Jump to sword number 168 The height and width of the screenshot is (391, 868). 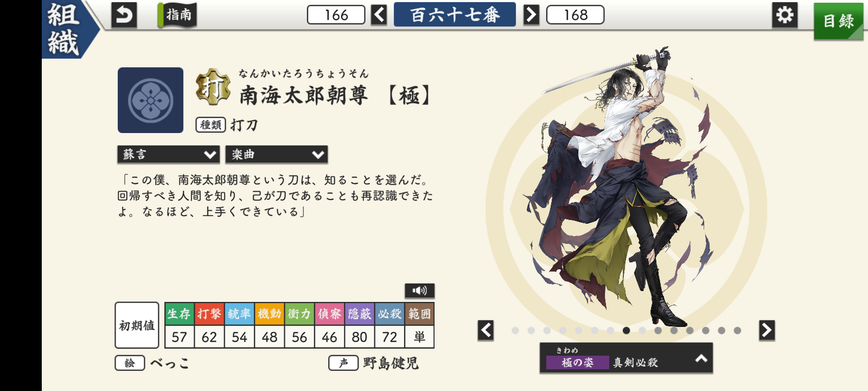click(576, 15)
